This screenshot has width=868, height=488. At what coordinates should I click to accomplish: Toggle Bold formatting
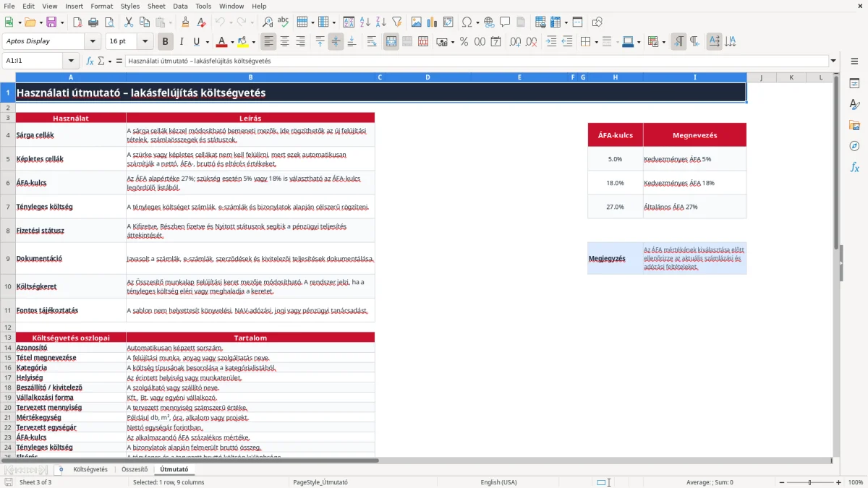pyautogui.click(x=166, y=42)
